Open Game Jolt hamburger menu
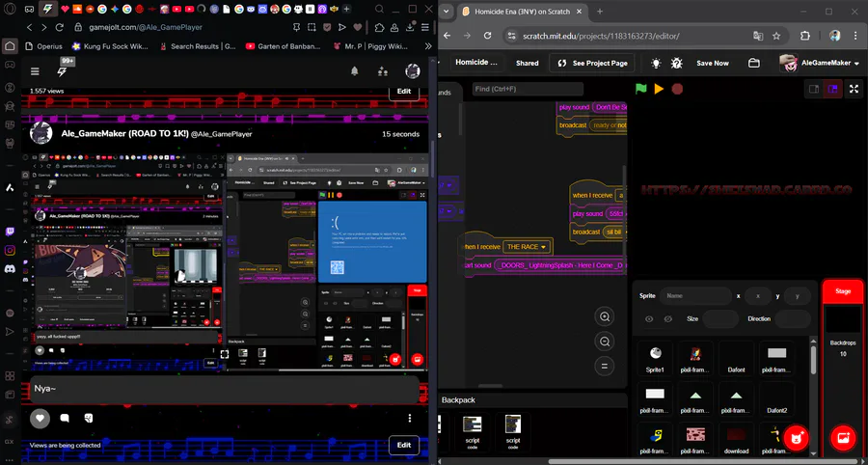 click(35, 70)
